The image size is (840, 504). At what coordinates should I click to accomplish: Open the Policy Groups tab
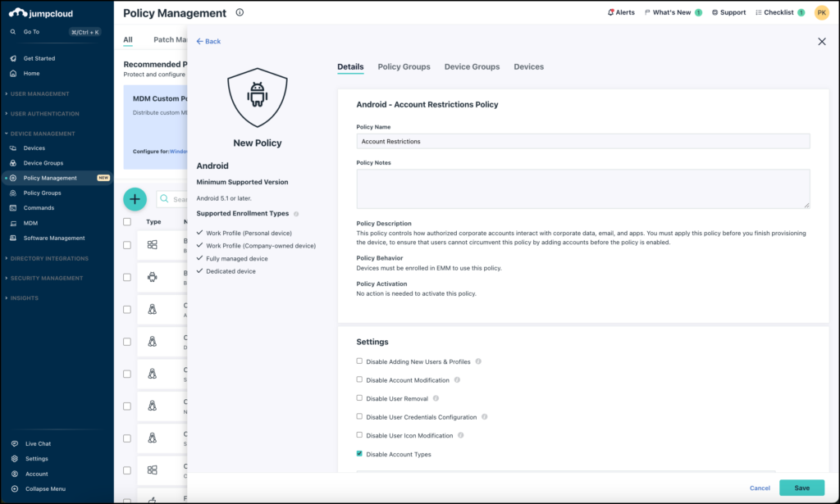click(x=404, y=66)
